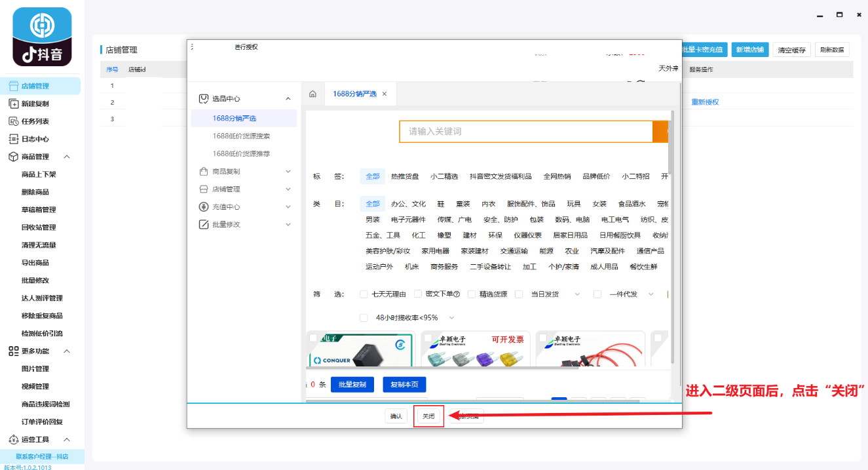Viewport: 868px width, 470px height.
Task: Open 1688低价货源推荐 menu item
Action: [x=241, y=153]
